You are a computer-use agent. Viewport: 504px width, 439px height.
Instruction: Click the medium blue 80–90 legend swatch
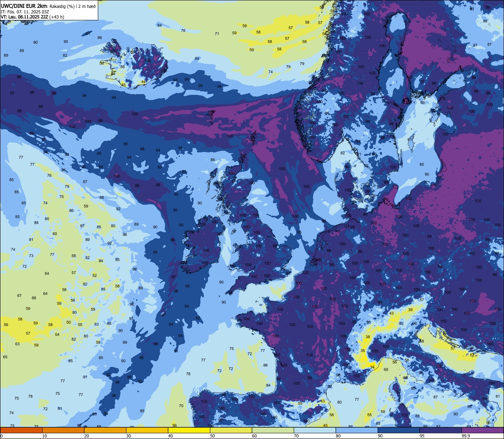click(357, 430)
